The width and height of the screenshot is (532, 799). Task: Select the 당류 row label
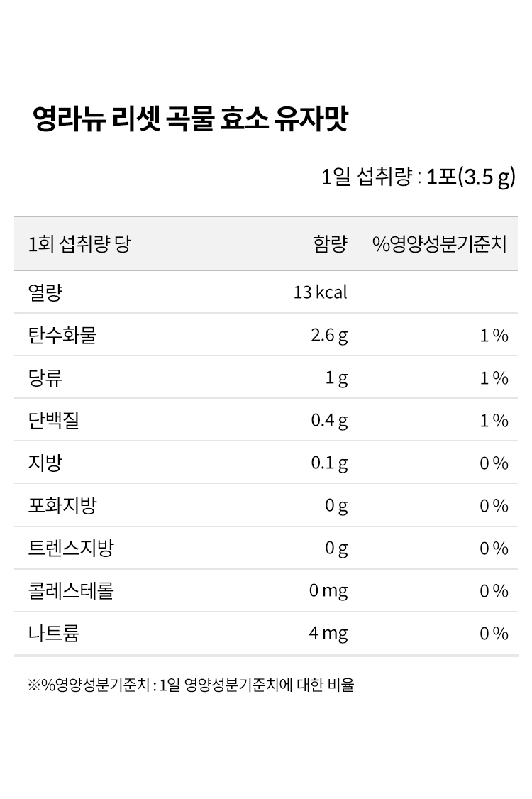pyautogui.click(x=45, y=378)
